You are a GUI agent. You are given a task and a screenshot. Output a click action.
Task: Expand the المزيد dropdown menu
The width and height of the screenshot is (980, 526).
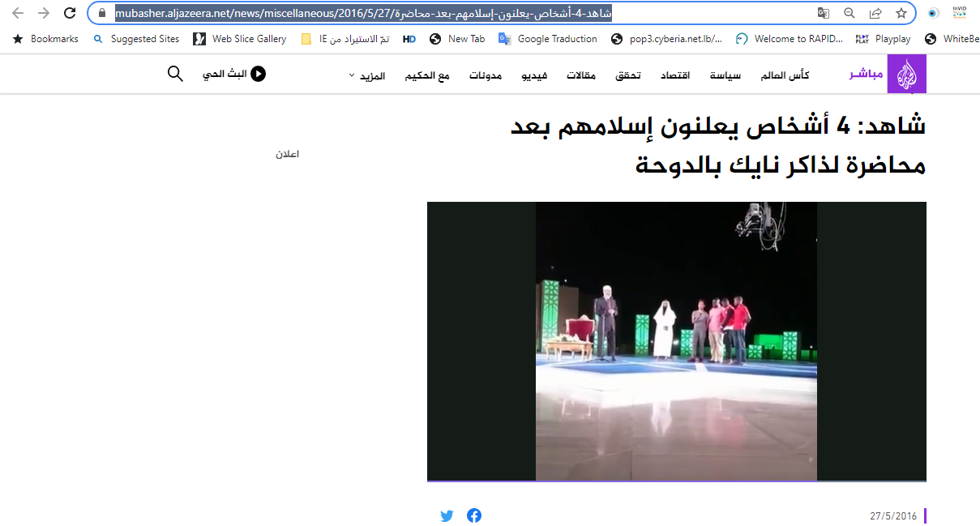click(367, 75)
